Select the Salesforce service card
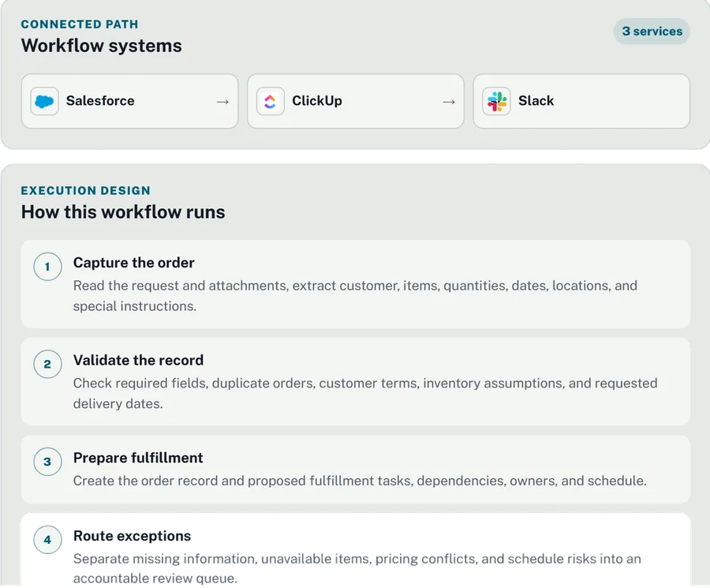 coord(129,102)
